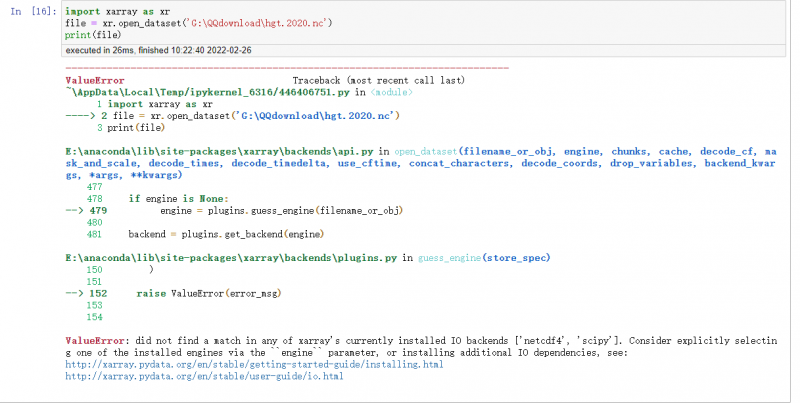This screenshot has width=800, height=403.
Task: Click the 'G:\QQdownload\hgt.2020.nc' path string in code cell
Action: point(258,22)
